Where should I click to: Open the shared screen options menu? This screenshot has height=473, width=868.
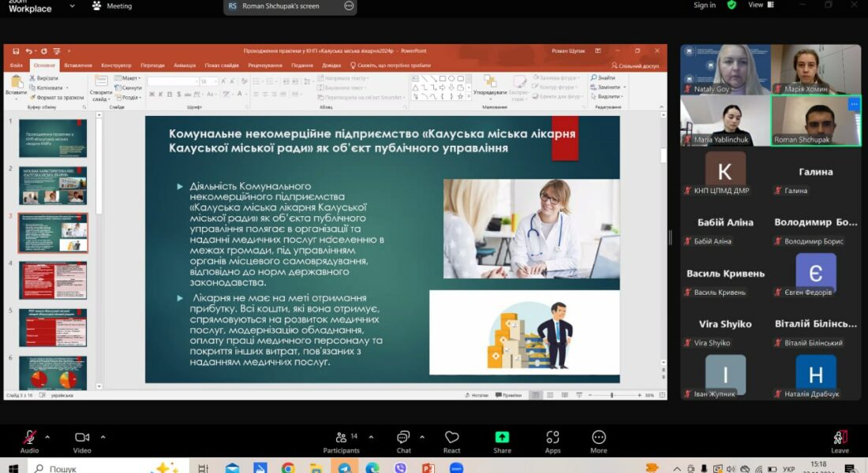point(349,6)
